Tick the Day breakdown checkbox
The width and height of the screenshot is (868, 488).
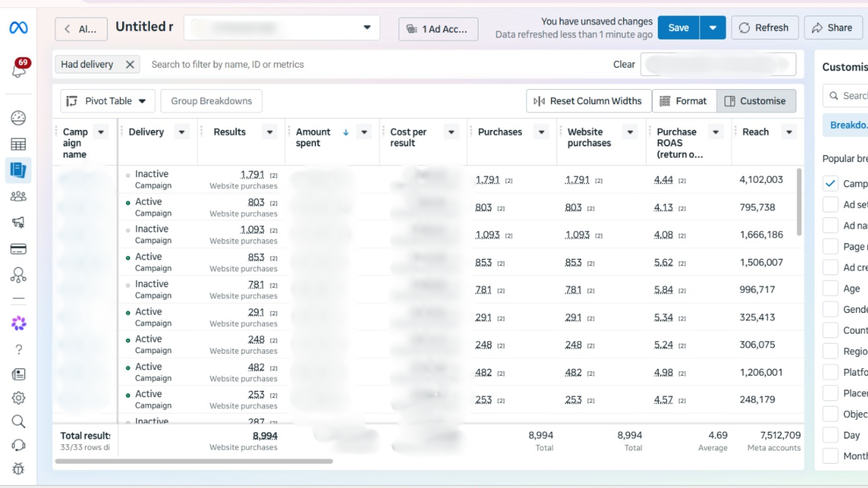pos(830,435)
